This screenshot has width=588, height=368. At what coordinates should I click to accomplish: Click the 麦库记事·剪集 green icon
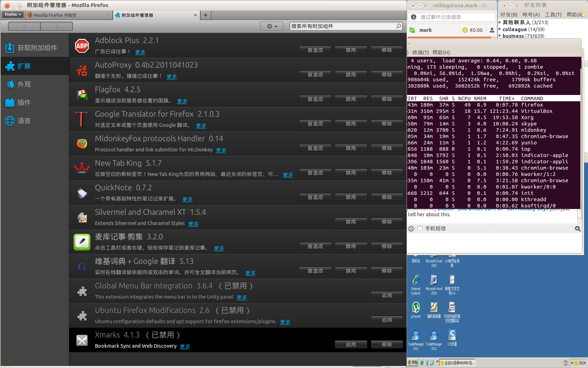point(82,242)
